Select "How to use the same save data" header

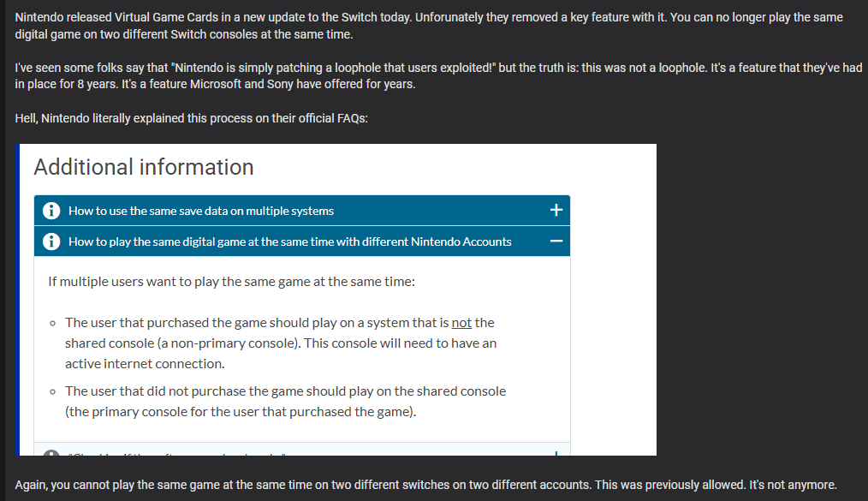(x=301, y=211)
